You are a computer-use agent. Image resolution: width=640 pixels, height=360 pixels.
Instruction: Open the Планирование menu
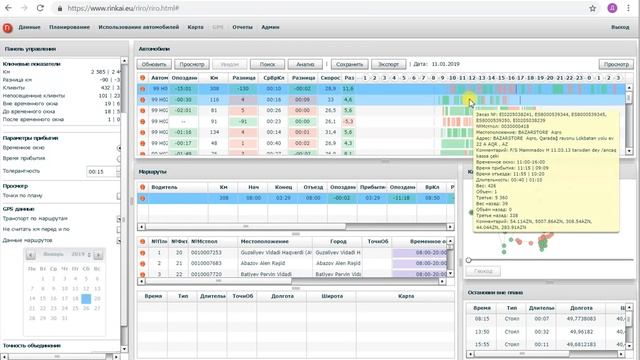click(x=69, y=27)
